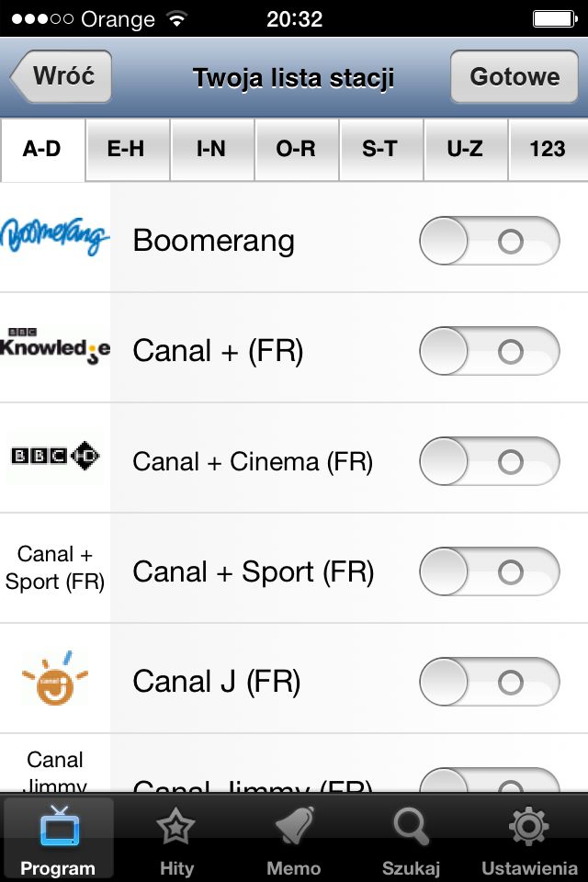Select the Canal + Sport (FR) row label
The height and width of the screenshot is (882, 588).
[x=254, y=572]
